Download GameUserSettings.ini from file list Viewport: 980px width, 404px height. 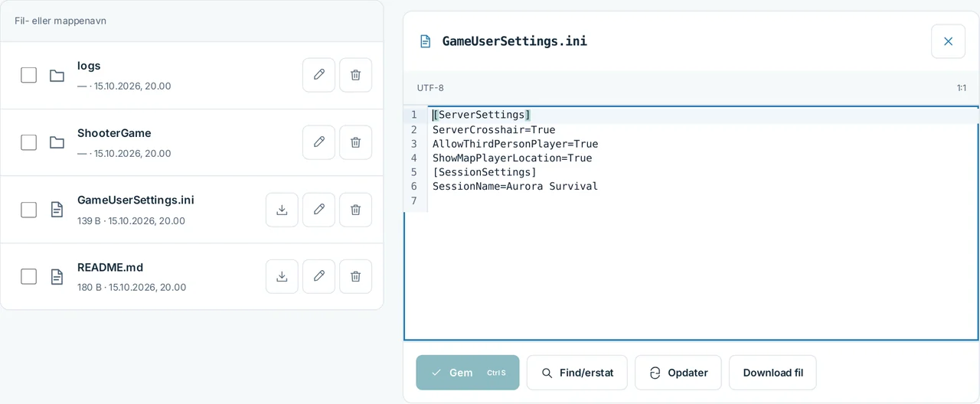pyautogui.click(x=282, y=210)
